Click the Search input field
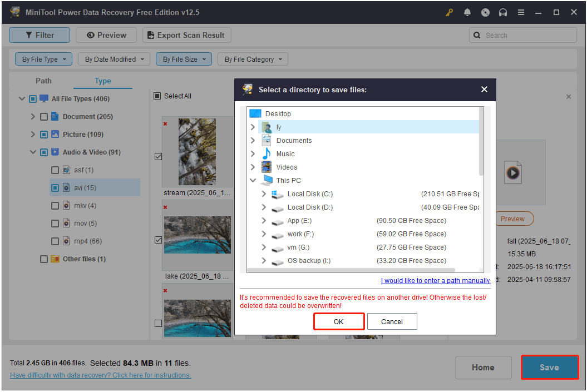This screenshot has height=392, width=587. click(x=526, y=35)
